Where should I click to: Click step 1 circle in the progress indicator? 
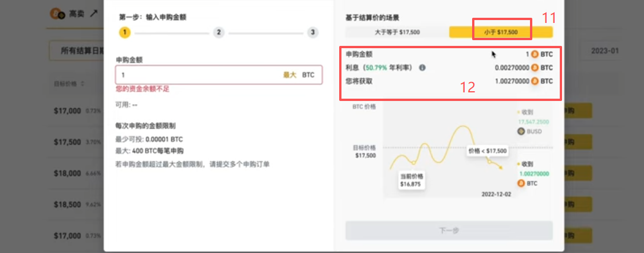click(125, 33)
